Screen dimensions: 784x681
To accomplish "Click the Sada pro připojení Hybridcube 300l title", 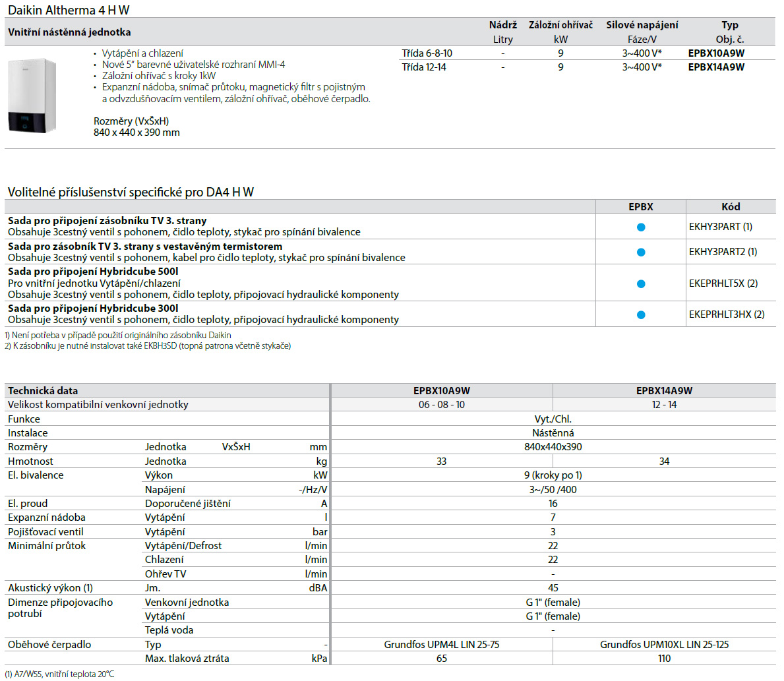I will tap(93, 309).
